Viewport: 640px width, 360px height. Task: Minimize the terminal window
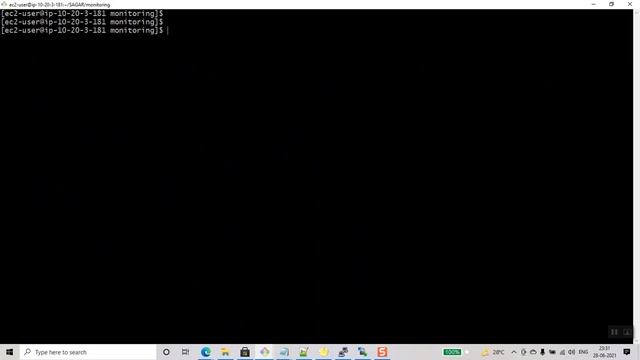tap(593, 4)
